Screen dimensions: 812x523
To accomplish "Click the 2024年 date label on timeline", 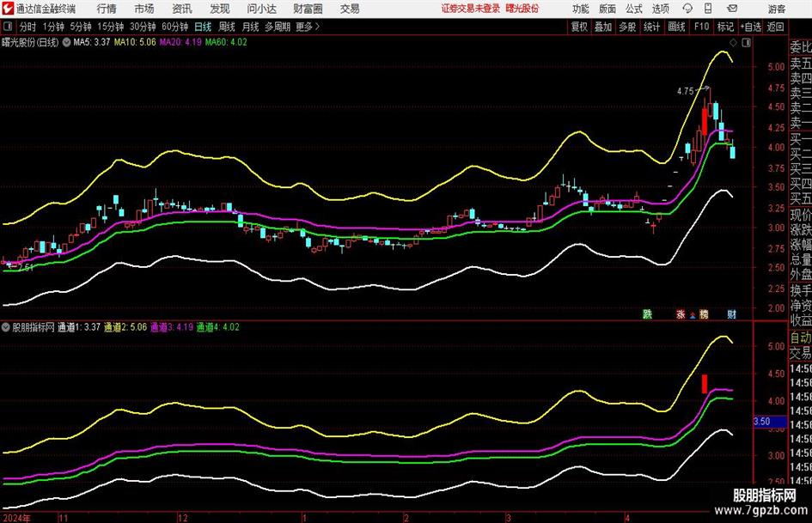I will pyautogui.click(x=16, y=518).
